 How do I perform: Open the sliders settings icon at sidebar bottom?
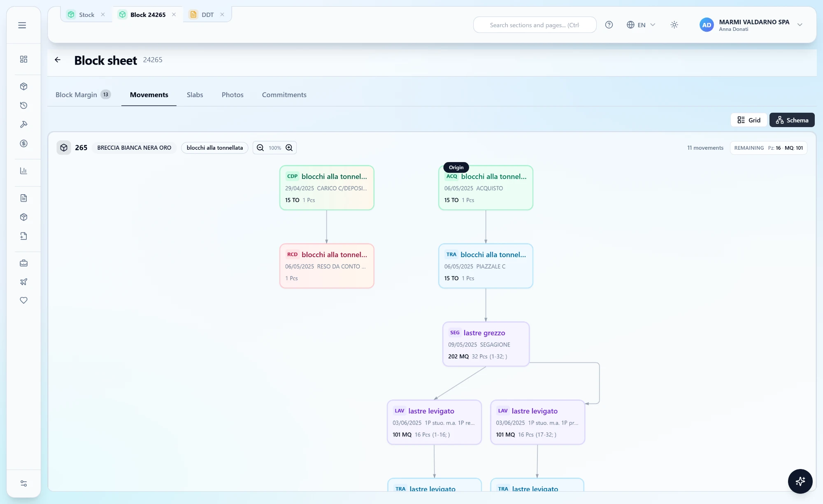(x=23, y=483)
